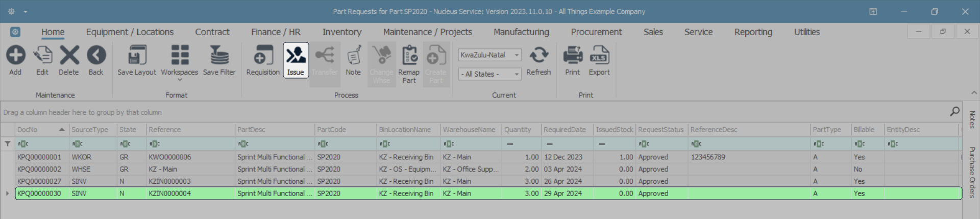Image resolution: width=980 pixels, height=219 pixels.
Task: Click the Back arrow icon
Action: click(x=96, y=55)
